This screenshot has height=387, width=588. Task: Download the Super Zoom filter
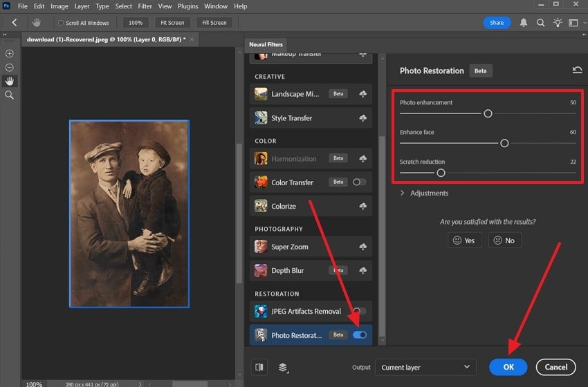(x=362, y=247)
